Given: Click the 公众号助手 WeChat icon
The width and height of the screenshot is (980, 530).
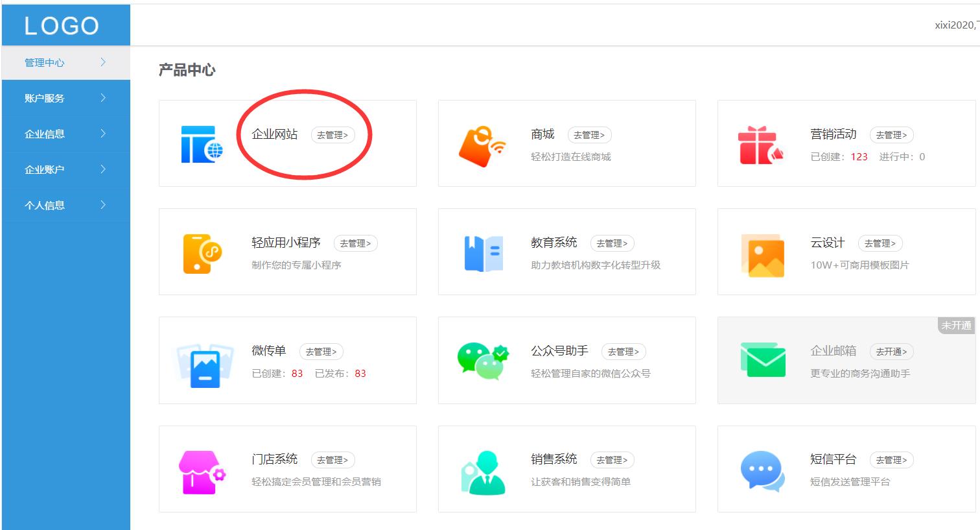Looking at the screenshot, I should pyautogui.click(x=482, y=360).
